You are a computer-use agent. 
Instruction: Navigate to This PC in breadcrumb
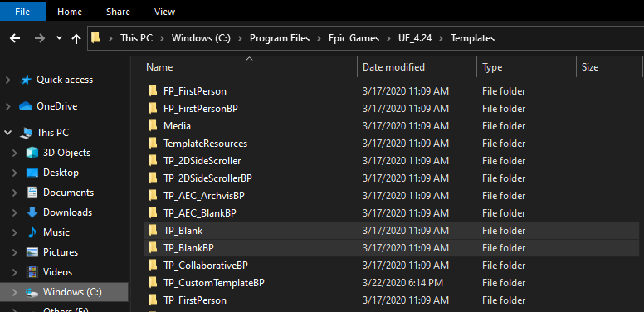[x=136, y=38]
